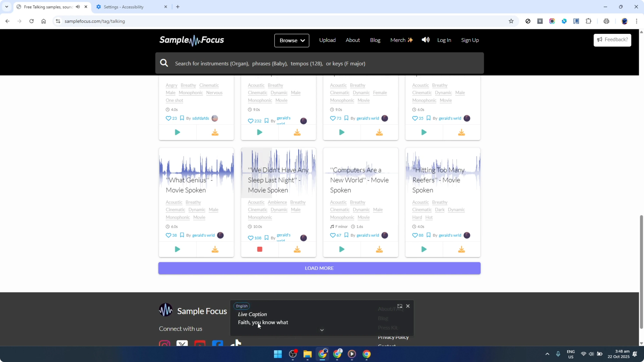Play the sample with 232 likes
The image size is (644, 362).
click(260, 132)
